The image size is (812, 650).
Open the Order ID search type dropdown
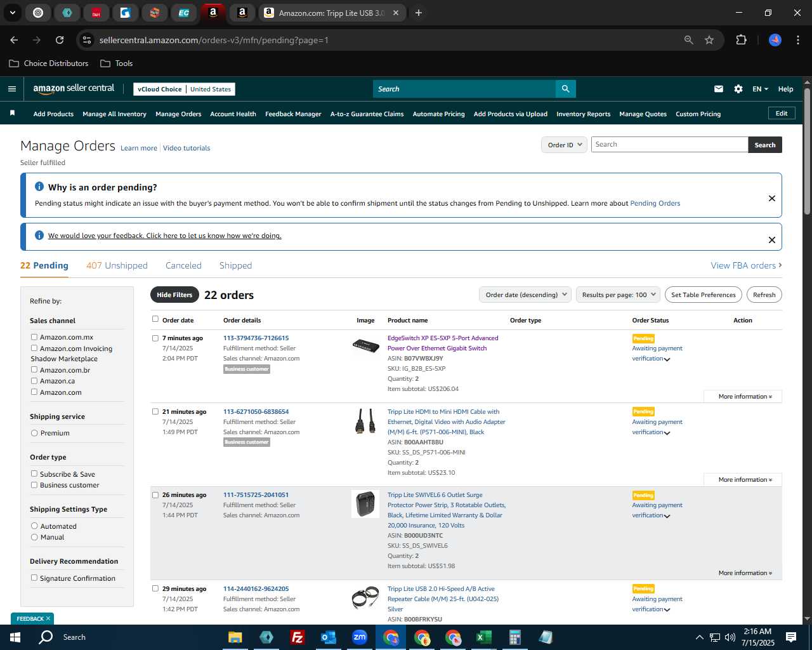coord(564,145)
